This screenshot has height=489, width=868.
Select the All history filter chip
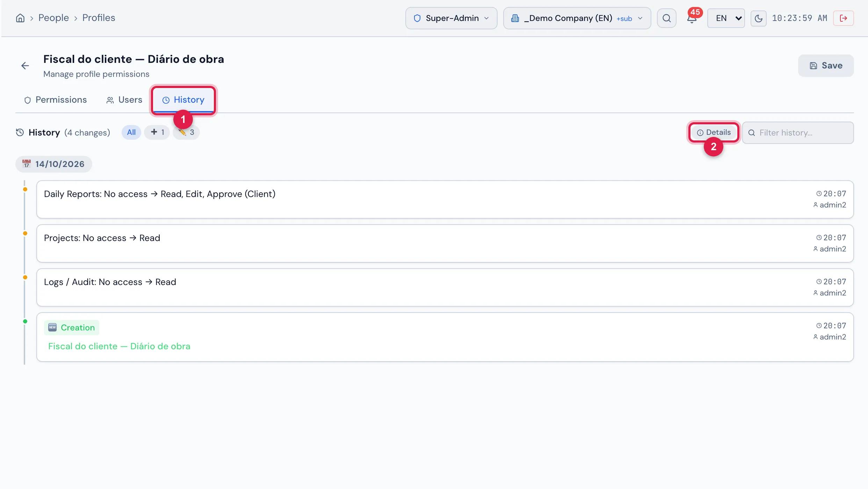point(131,132)
